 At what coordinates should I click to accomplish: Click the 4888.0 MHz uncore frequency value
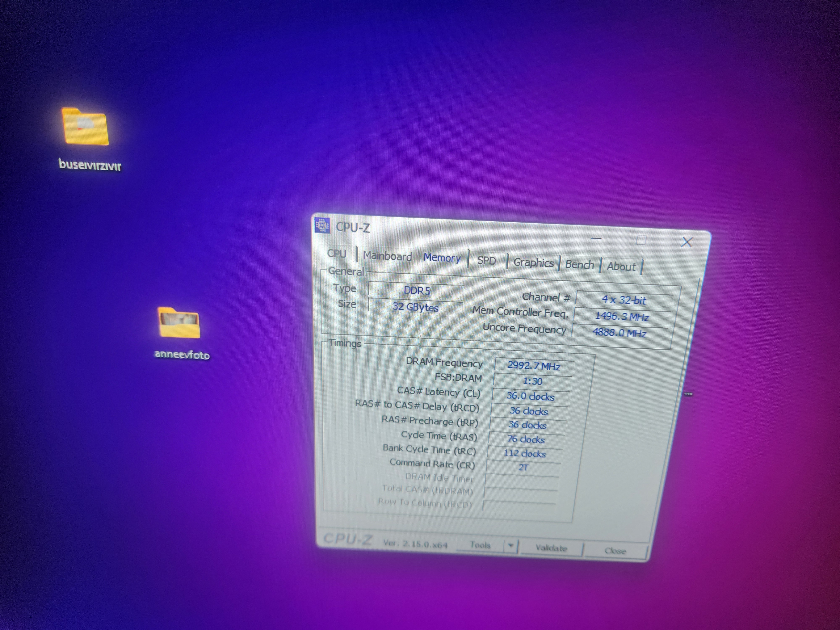(619, 333)
